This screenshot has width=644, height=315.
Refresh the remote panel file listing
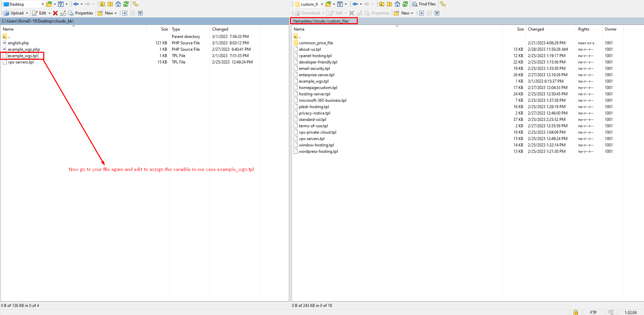pos(405,4)
